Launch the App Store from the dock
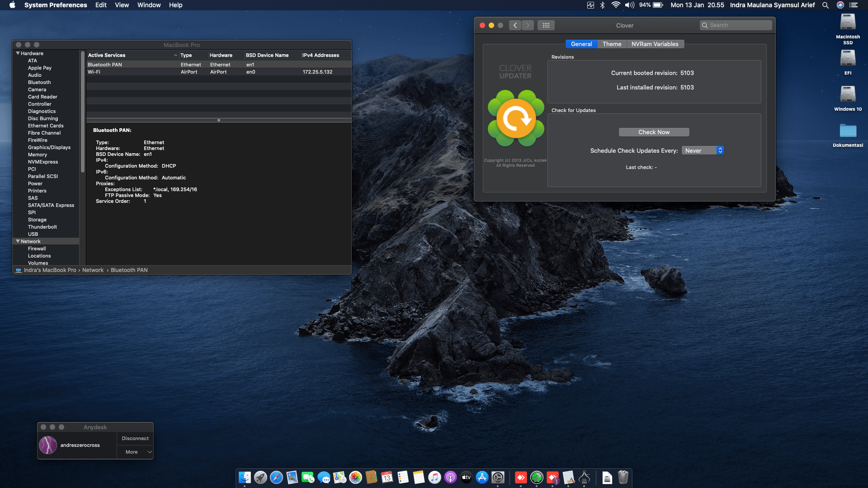868x488 pixels. click(x=482, y=478)
